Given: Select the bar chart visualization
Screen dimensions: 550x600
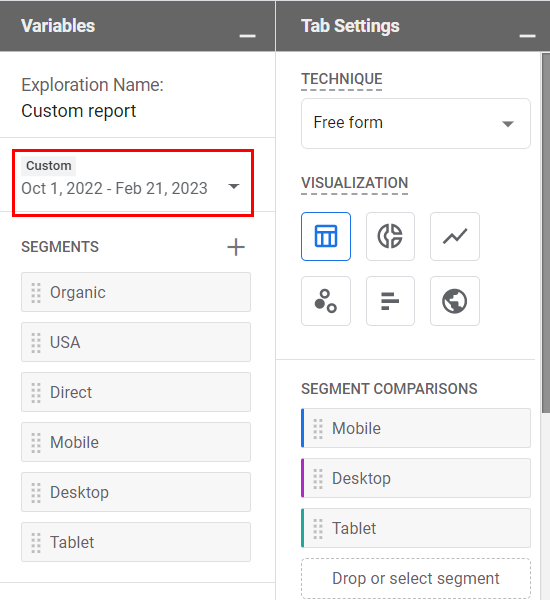Looking at the screenshot, I should [x=390, y=301].
